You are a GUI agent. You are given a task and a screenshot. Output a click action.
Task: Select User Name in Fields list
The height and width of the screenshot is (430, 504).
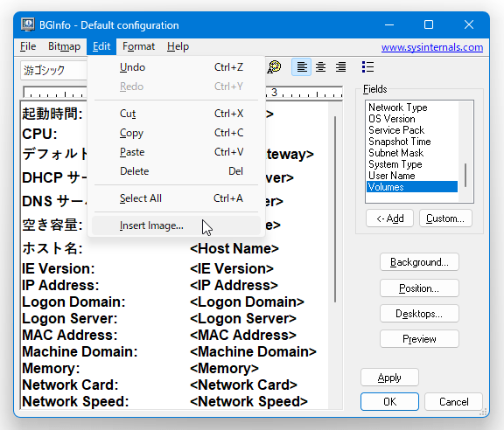[x=412, y=176]
